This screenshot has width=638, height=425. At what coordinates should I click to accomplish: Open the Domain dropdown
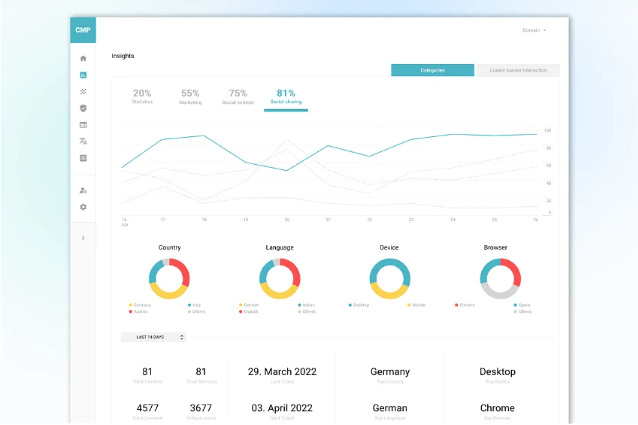coord(534,30)
